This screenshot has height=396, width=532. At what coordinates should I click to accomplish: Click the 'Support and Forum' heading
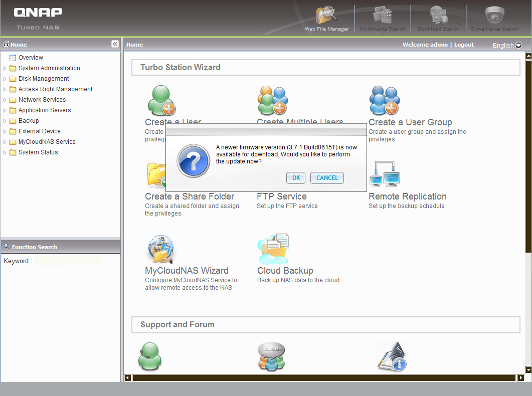177,324
